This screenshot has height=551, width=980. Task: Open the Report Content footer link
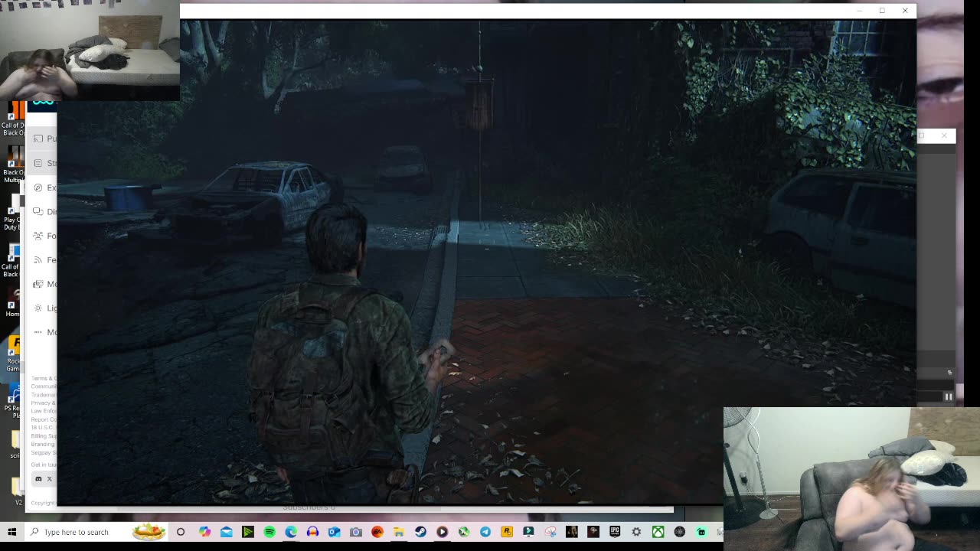[44, 419]
